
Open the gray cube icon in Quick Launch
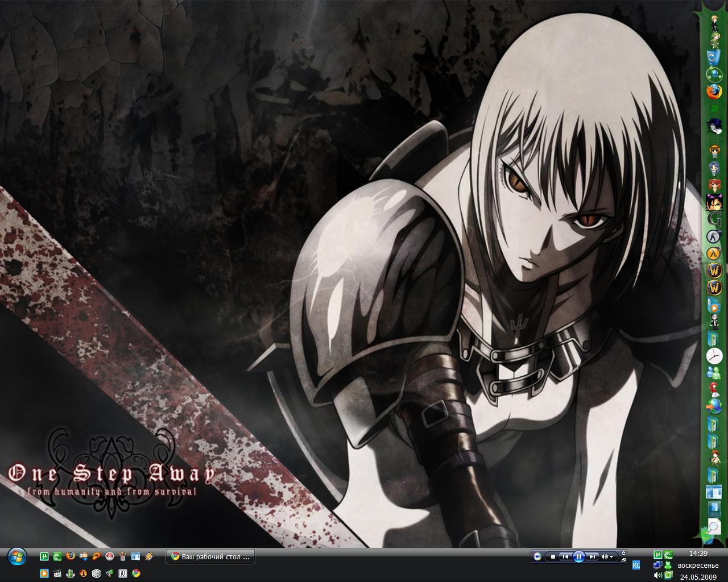tap(97, 573)
